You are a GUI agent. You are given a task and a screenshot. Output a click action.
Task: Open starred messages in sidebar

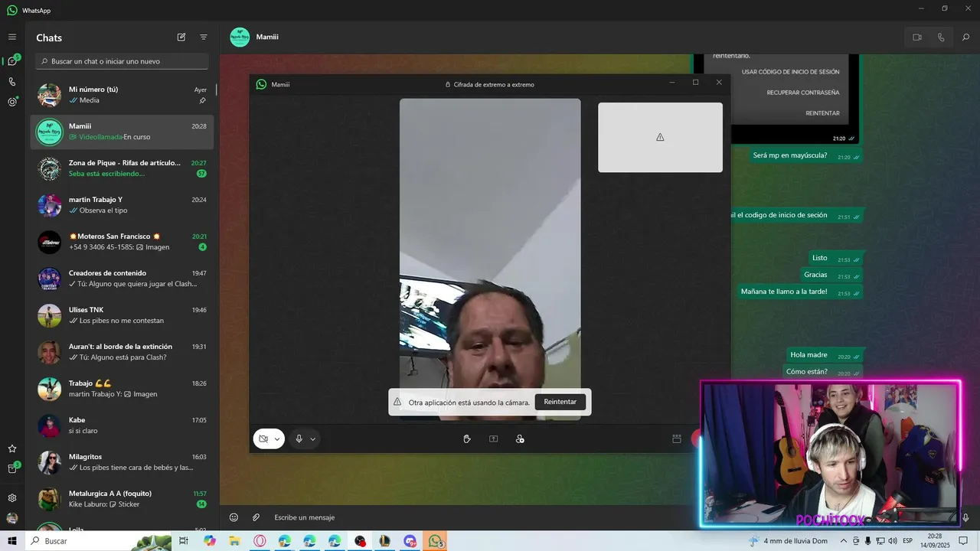coord(12,448)
